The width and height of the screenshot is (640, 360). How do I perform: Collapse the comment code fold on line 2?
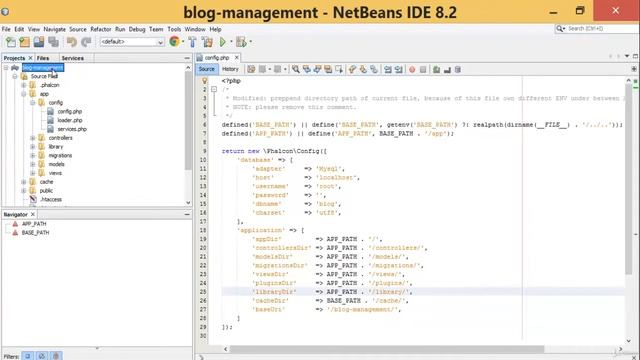[x=214, y=89]
